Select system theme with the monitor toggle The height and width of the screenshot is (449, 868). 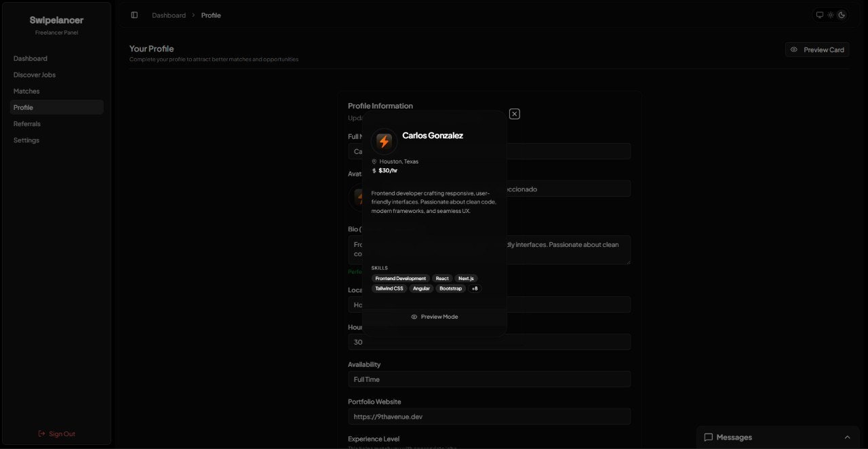(x=819, y=14)
